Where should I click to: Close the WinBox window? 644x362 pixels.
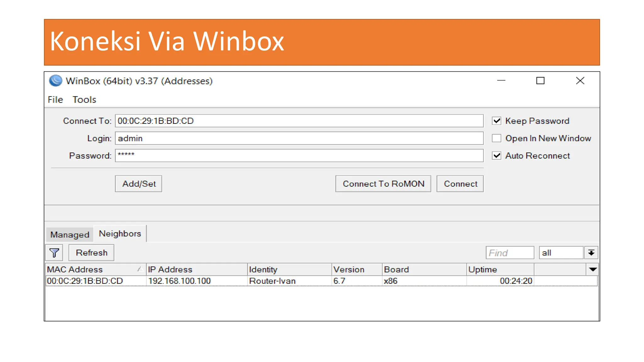(x=580, y=81)
